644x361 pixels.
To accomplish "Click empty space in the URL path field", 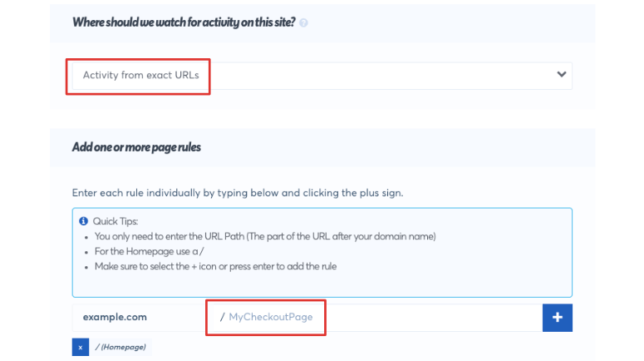I will (431, 318).
